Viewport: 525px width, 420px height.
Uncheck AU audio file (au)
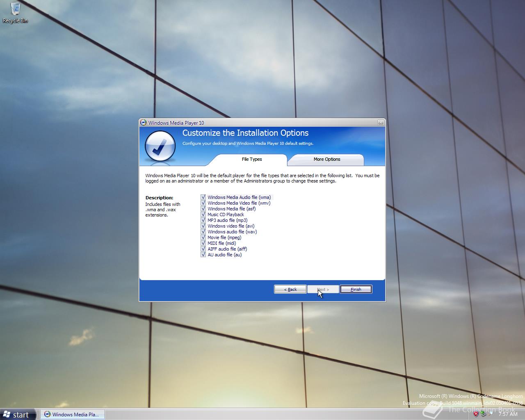pyautogui.click(x=203, y=255)
